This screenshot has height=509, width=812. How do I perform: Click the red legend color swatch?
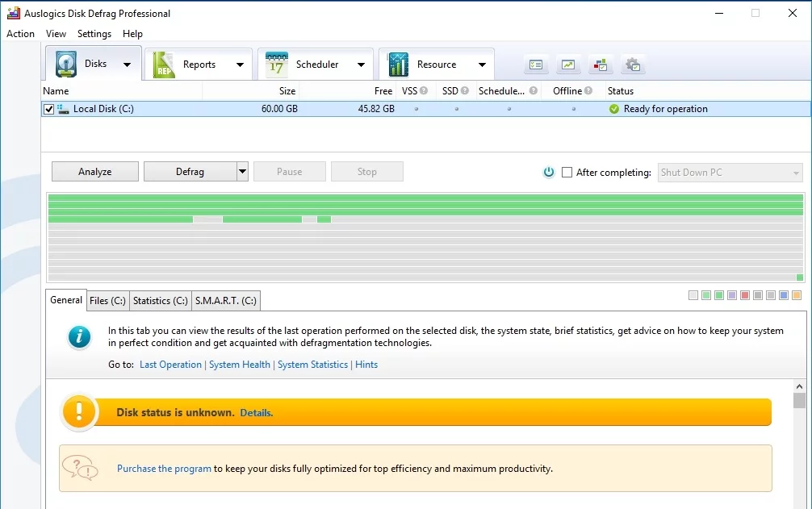point(745,296)
